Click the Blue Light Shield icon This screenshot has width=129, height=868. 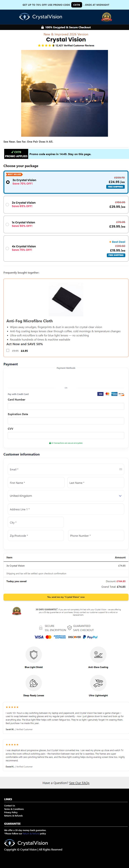click(34, 654)
